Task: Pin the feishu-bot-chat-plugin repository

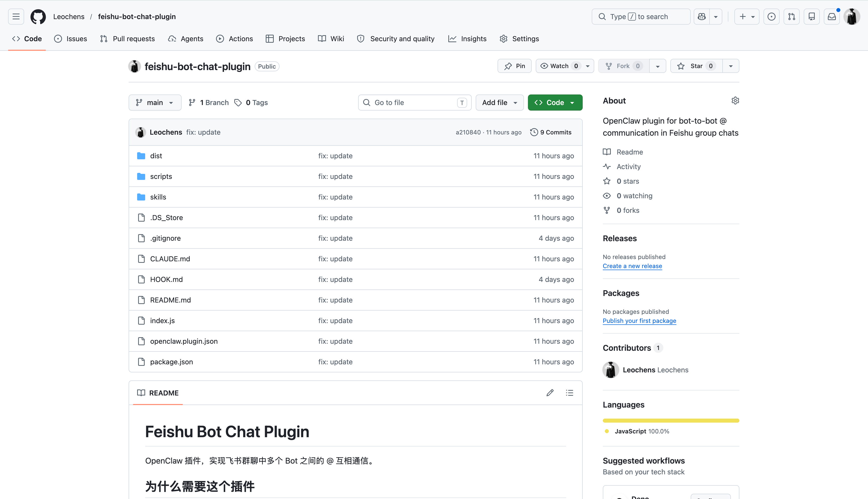Action: pos(515,66)
